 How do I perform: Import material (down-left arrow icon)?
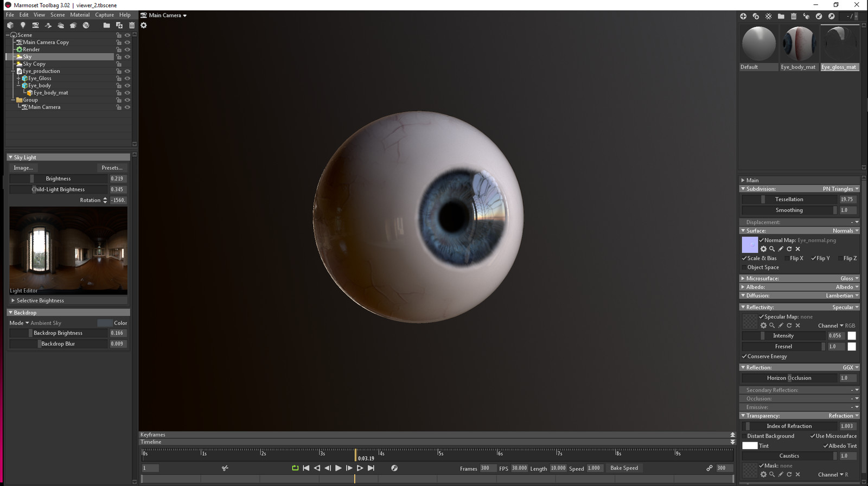tap(819, 16)
